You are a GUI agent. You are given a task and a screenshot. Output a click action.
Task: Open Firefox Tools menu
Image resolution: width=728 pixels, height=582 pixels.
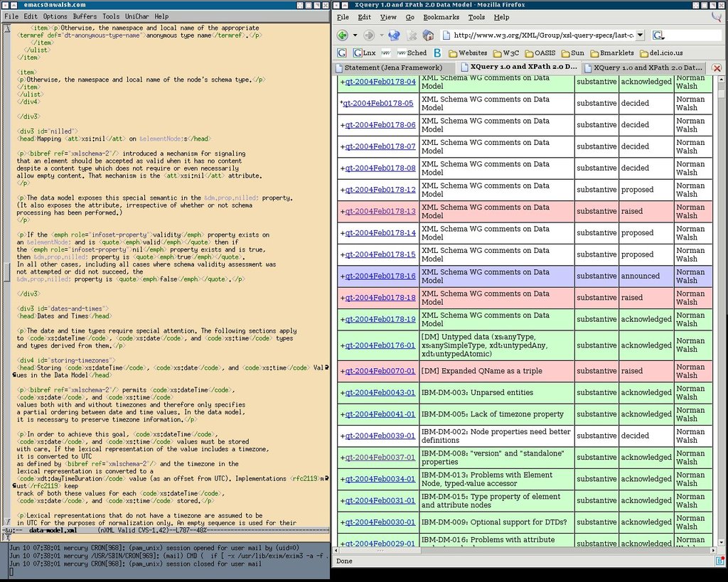point(476,17)
